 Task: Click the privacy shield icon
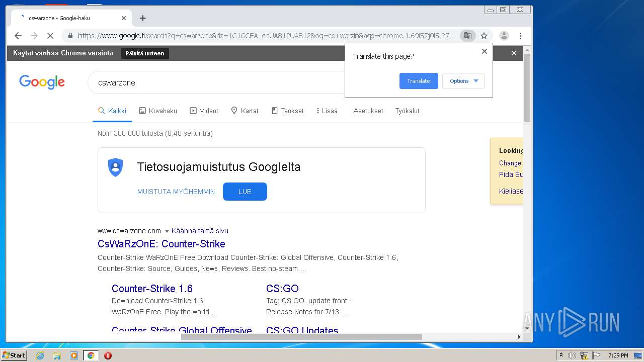click(x=116, y=167)
